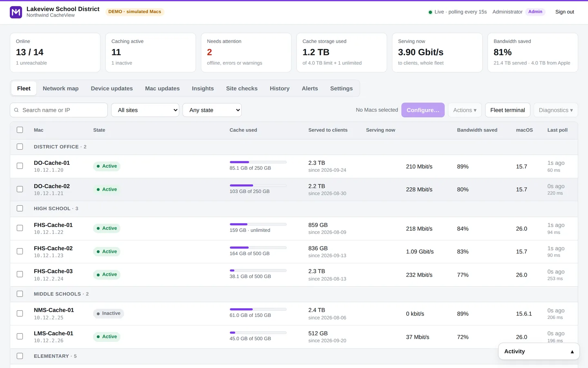Open the Any state filter dropdown
Viewport: 588px width, 368px height.
pyautogui.click(x=212, y=110)
